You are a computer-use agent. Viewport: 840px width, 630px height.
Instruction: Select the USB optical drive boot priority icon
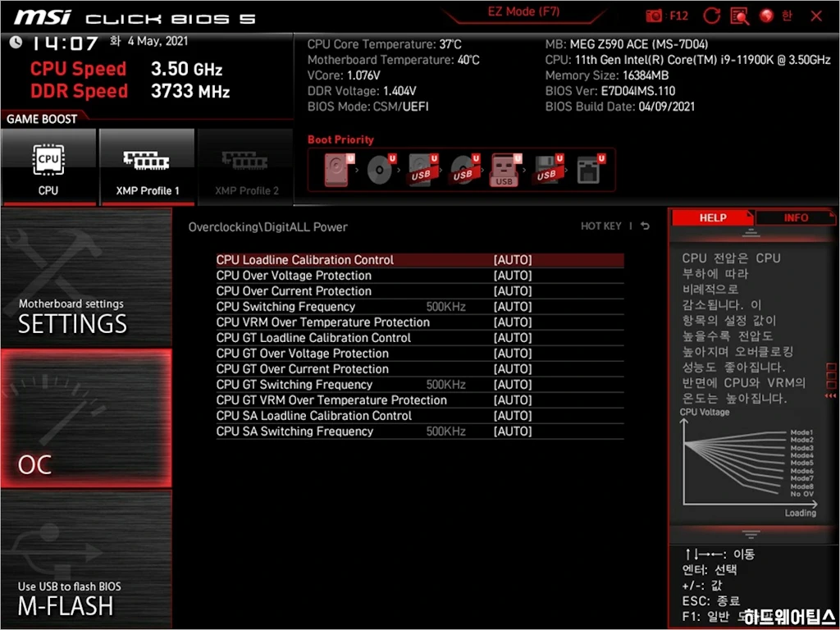pyautogui.click(x=465, y=170)
